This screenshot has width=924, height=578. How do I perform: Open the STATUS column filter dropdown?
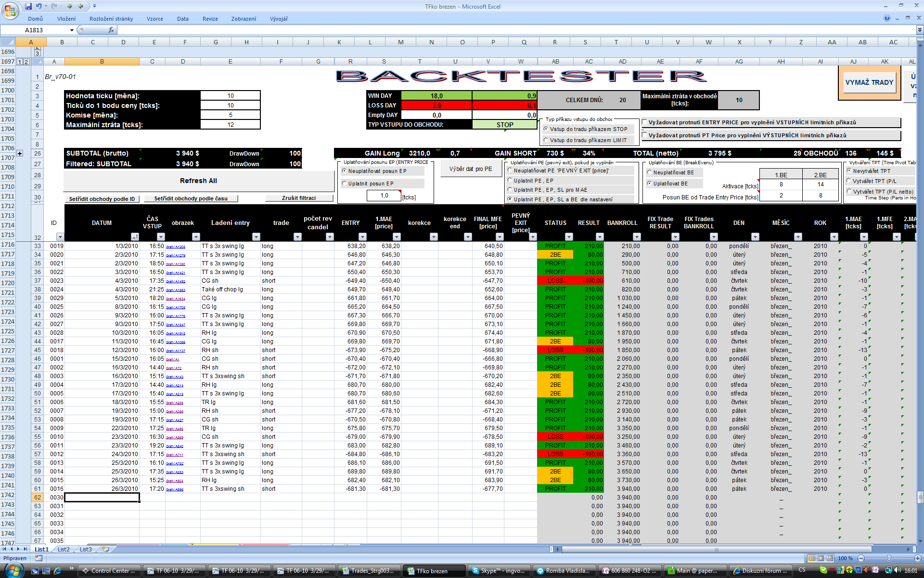(x=569, y=236)
